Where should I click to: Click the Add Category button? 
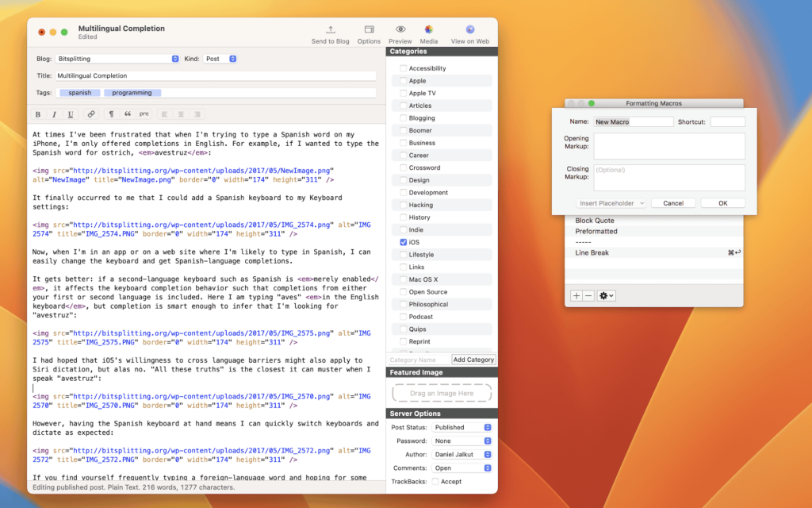pyautogui.click(x=473, y=359)
